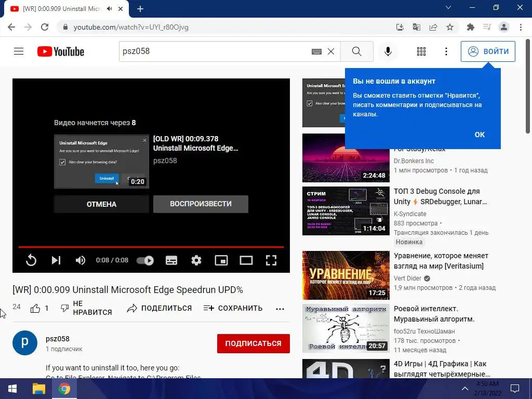This screenshot has height=399, width=532.
Task: Open YouTube apps grid
Action: (x=421, y=51)
